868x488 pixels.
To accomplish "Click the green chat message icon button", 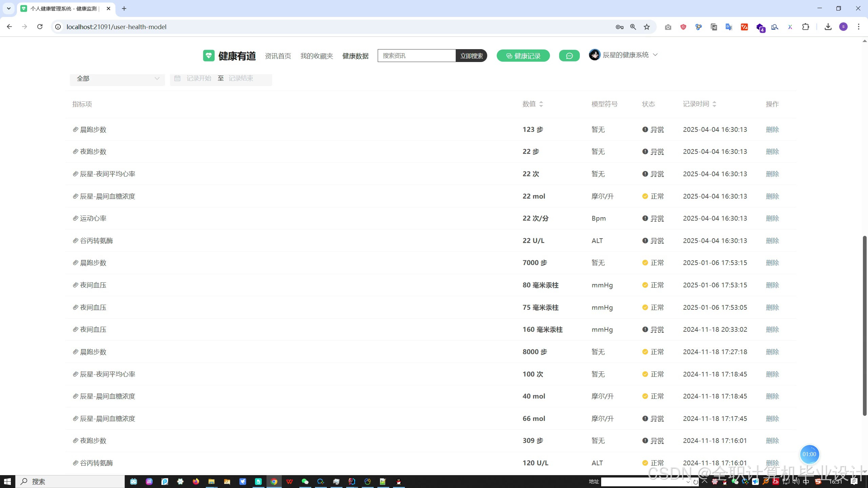I will click(569, 56).
